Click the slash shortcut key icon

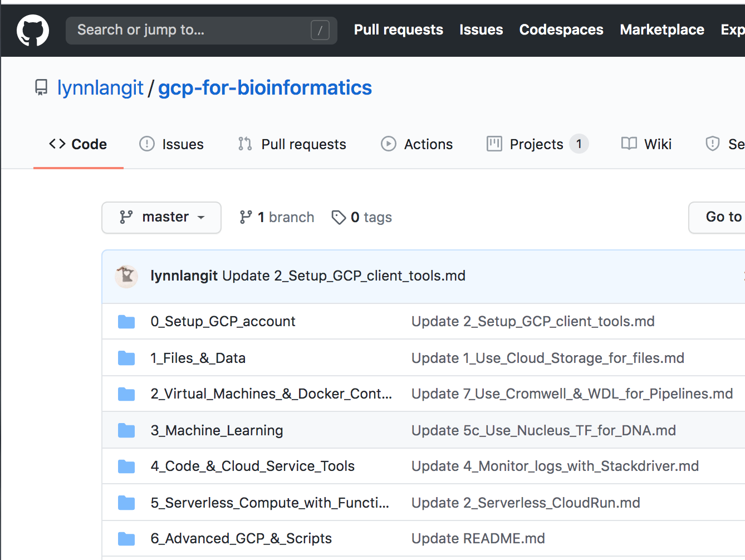[x=320, y=30]
